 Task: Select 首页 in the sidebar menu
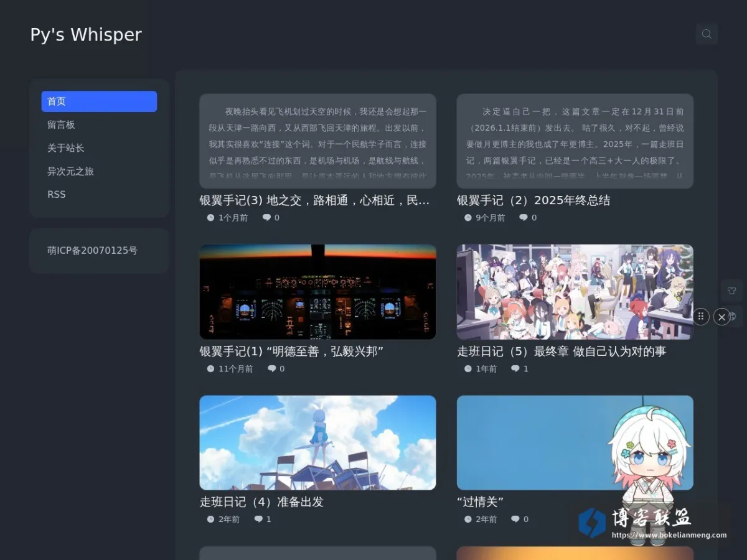point(99,101)
